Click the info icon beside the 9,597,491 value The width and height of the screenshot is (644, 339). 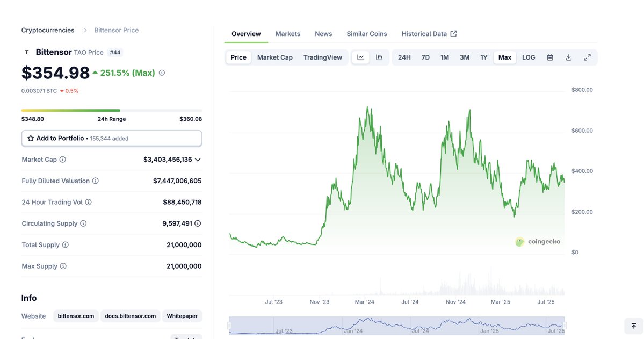[x=198, y=223]
